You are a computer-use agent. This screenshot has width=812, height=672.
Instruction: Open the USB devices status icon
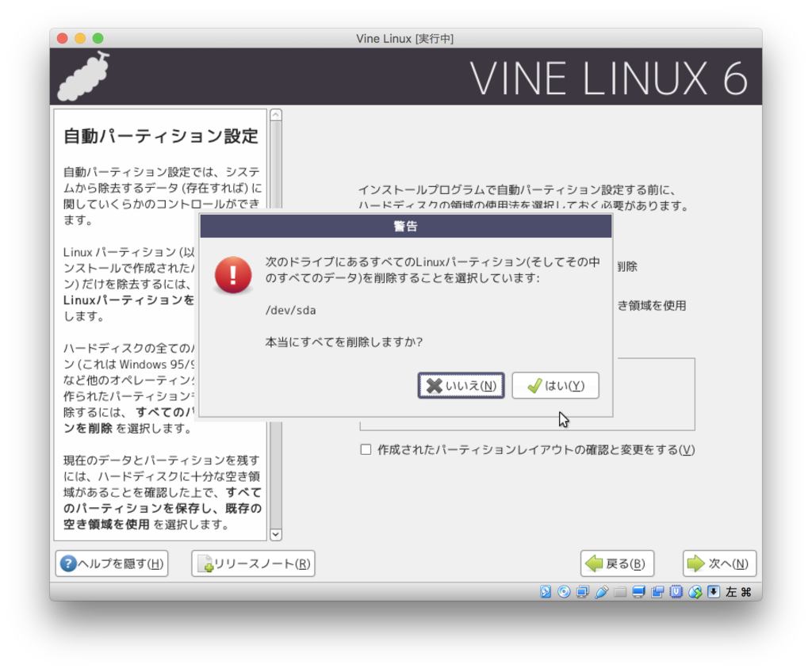(x=601, y=592)
